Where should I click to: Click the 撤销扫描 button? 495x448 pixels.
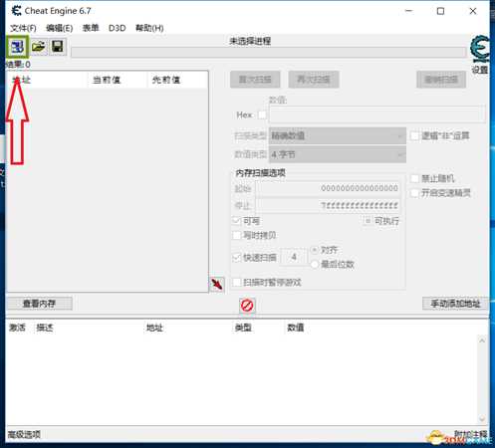pos(441,80)
